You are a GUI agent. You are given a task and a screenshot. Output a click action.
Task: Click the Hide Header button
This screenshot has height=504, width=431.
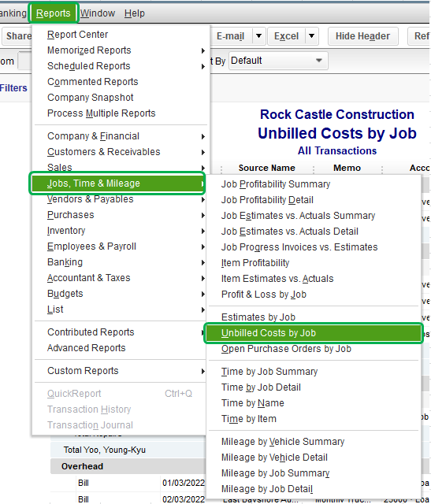362,36
